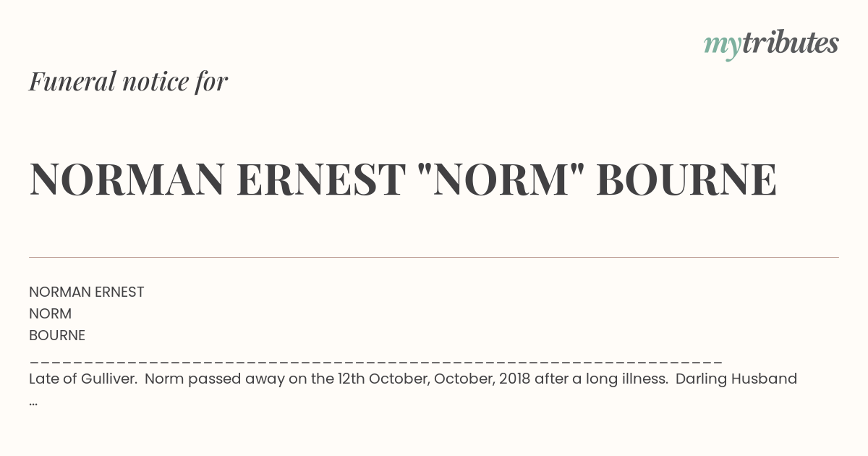Image resolution: width=868 pixels, height=456 pixels.
Task: Click the thin horizontal divider line
Action: tap(434, 257)
